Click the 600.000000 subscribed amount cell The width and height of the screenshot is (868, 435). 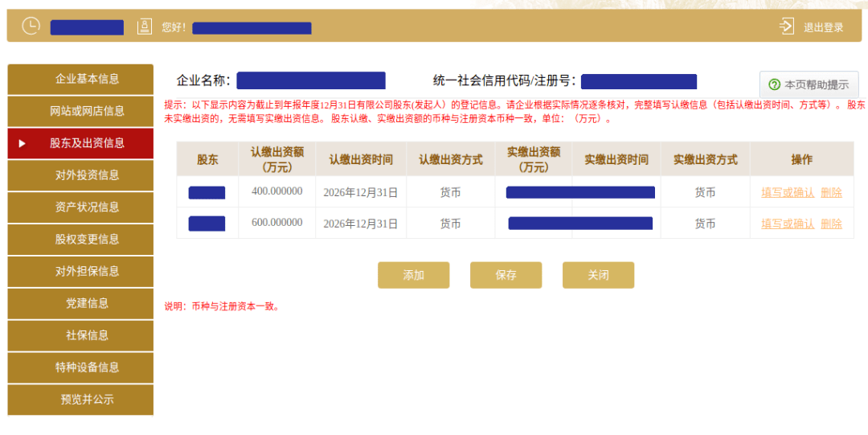point(276,223)
